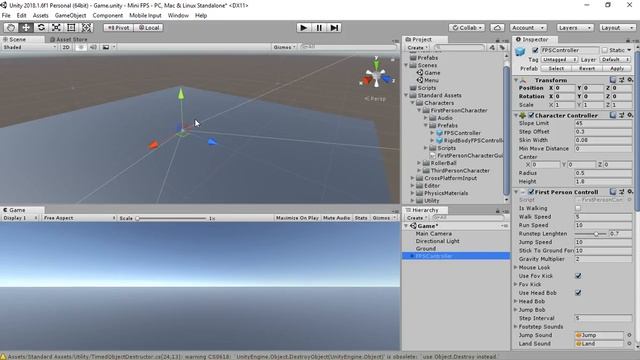640x360 pixels.
Task: Select the Scale tool
Action: tap(56, 27)
